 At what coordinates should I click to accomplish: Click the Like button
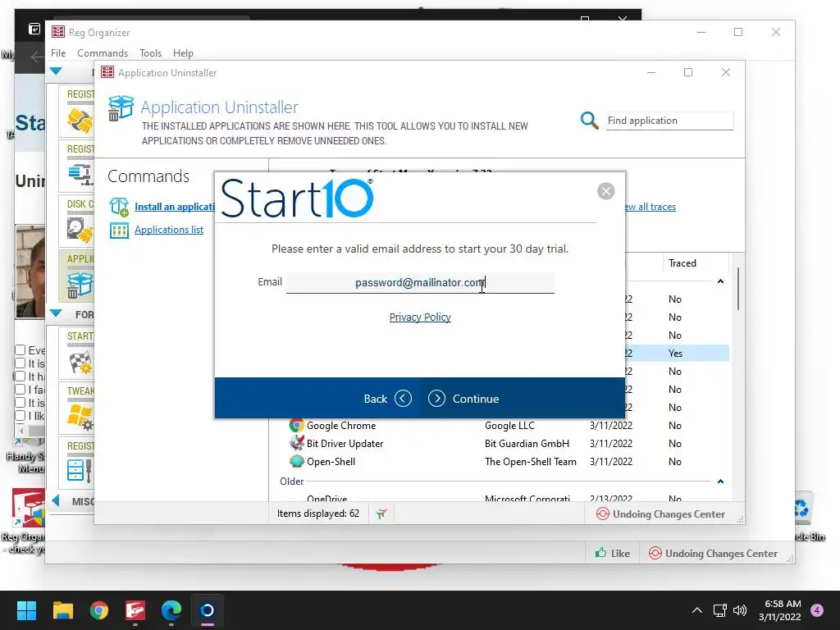pos(612,554)
